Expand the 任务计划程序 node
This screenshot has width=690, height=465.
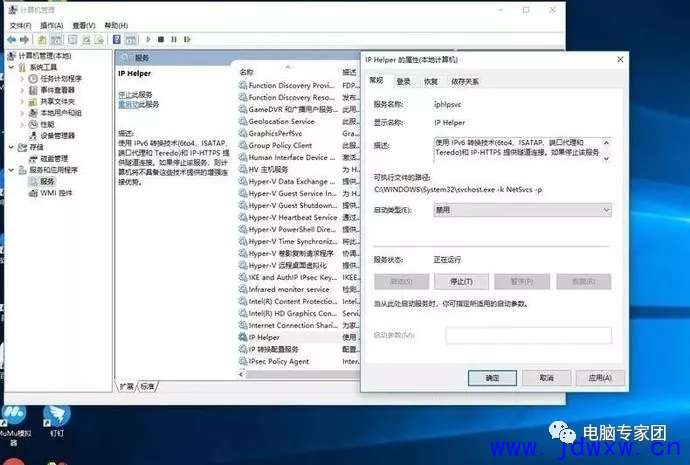(x=22, y=79)
